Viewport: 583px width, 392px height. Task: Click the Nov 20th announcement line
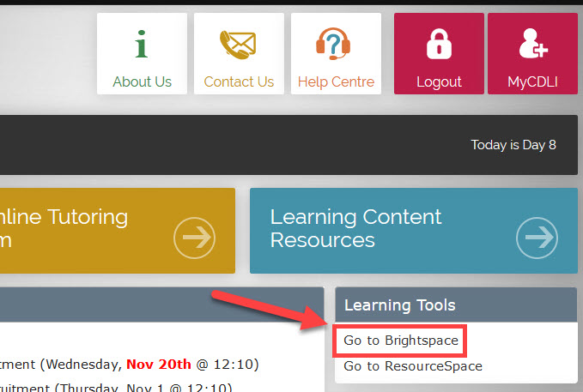(130, 365)
